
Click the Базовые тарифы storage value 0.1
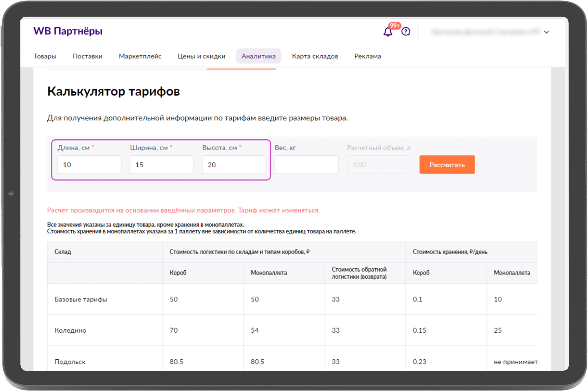tap(417, 299)
